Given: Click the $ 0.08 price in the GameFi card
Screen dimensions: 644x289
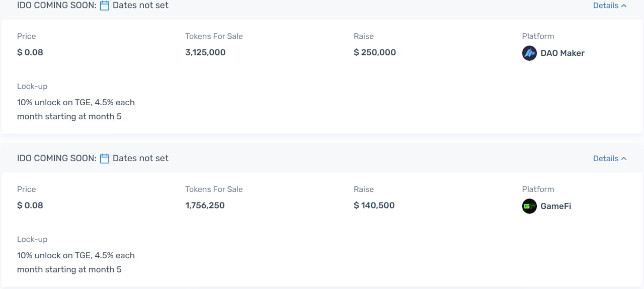Looking at the screenshot, I should tap(30, 205).
